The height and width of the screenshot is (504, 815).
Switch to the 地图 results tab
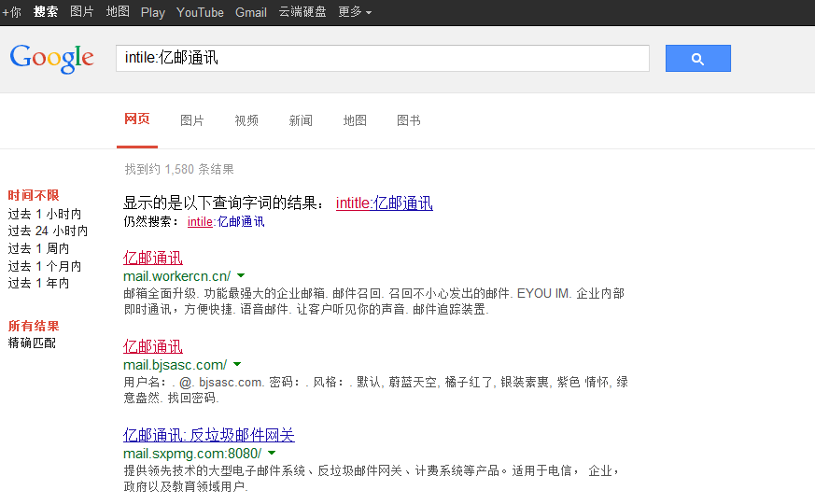[355, 120]
